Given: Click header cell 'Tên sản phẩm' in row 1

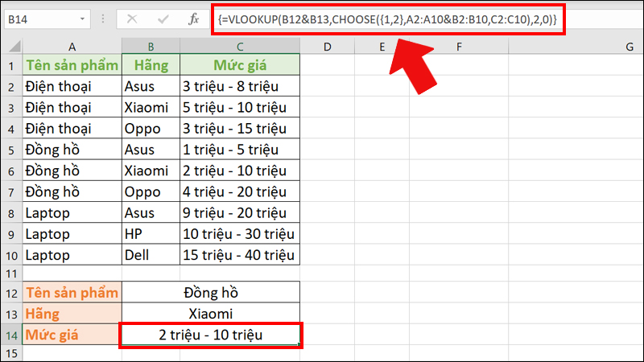Looking at the screenshot, I should 72,65.
